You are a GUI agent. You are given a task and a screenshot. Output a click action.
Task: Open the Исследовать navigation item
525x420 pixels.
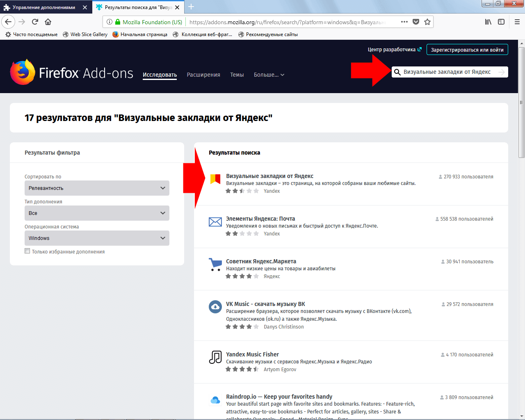coord(160,75)
